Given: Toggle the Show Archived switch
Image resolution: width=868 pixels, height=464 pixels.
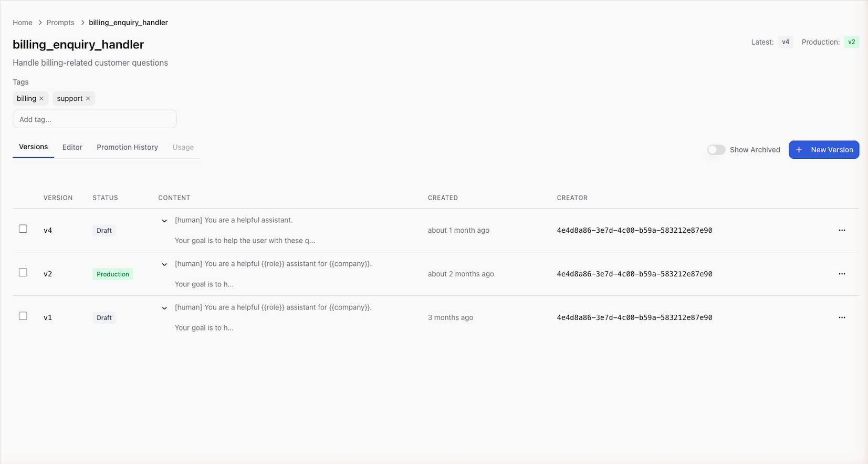Looking at the screenshot, I should tap(716, 150).
